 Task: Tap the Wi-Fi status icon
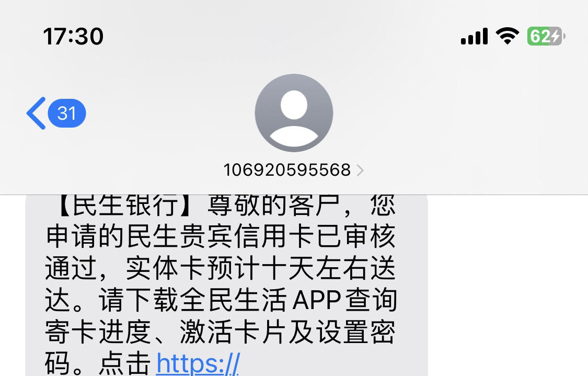pos(507,36)
